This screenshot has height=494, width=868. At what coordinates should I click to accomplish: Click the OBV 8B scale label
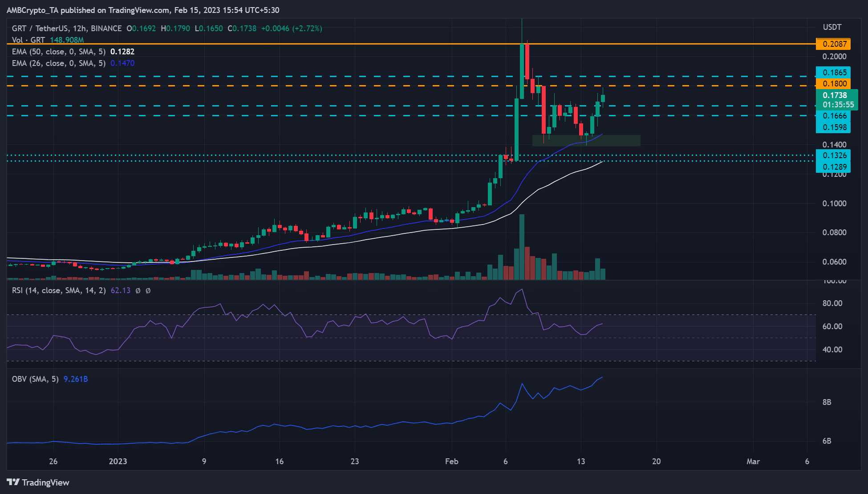coord(827,402)
